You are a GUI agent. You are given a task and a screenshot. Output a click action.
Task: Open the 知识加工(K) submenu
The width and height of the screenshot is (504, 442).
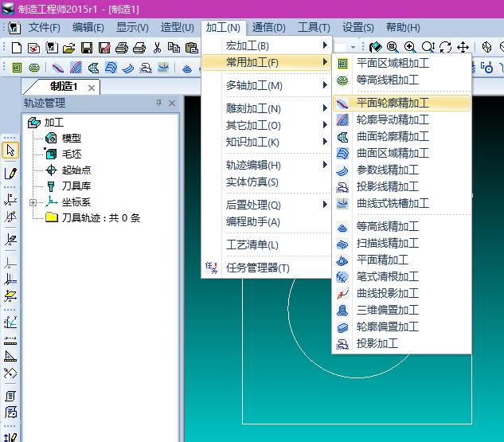267,142
